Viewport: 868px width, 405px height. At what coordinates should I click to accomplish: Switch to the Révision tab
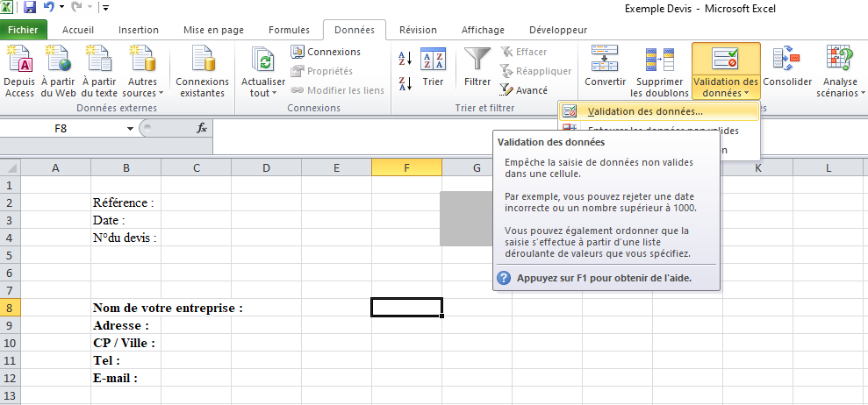click(418, 30)
